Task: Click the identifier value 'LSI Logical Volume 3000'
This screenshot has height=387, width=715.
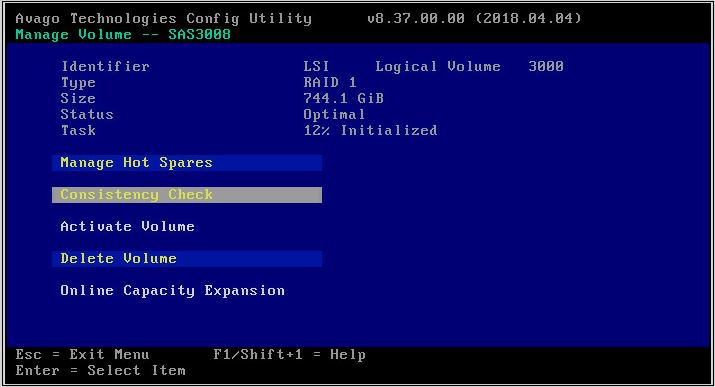Action: [x=433, y=67]
